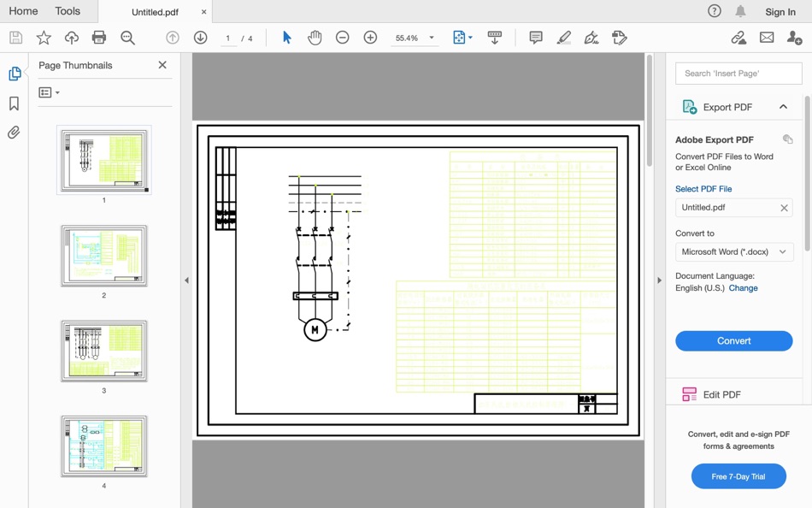This screenshot has width=812, height=508.
Task: Click the document vertical scrollbar thumb
Action: tap(650, 111)
